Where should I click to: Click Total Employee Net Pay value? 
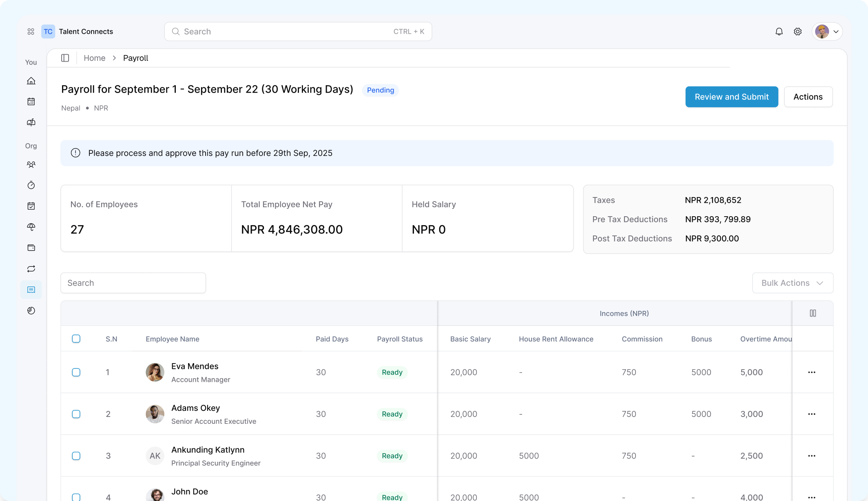[x=292, y=229]
